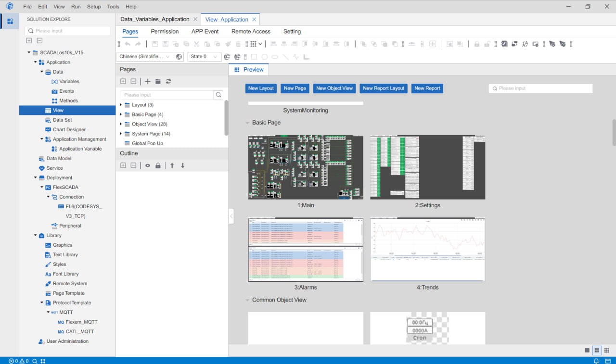The image size is (616, 364).
Task: Open the Tools menu
Action: tap(113, 7)
